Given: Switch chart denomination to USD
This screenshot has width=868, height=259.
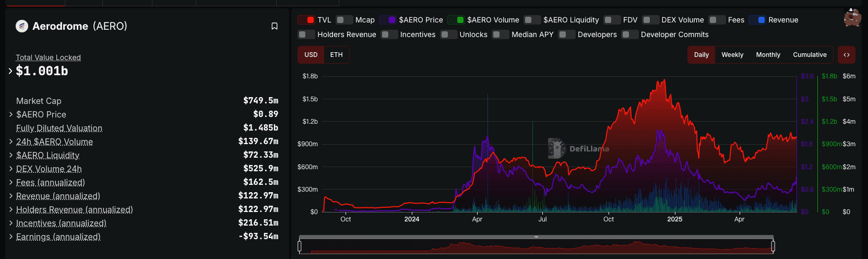Looking at the screenshot, I should pyautogui.click(x=311, y=55).
